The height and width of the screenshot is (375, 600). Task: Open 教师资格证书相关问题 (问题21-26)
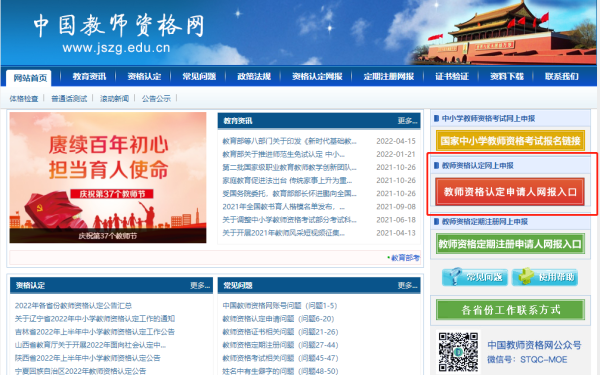coord(280,332)
